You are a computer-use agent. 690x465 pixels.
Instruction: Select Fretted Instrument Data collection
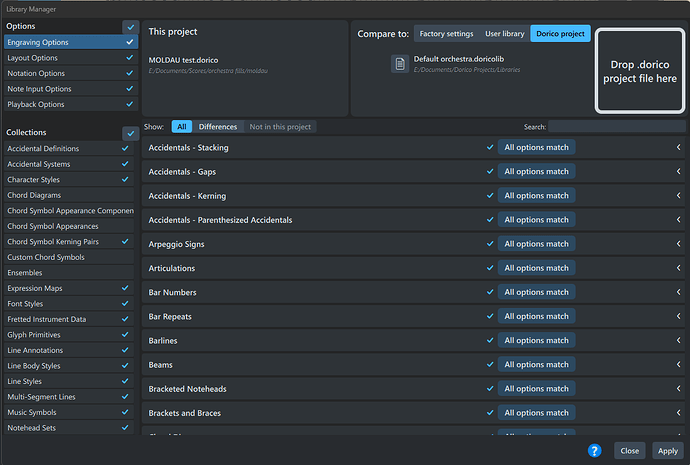[69, 319]
